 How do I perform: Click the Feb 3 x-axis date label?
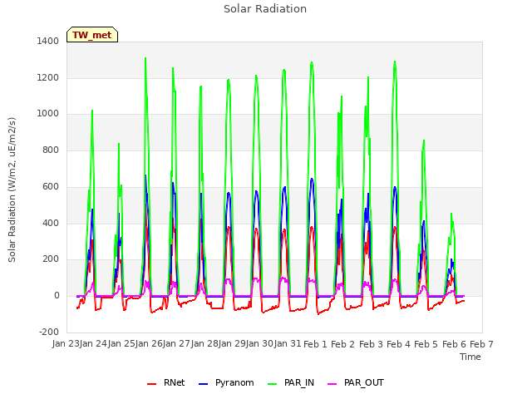pyautogui.click(x=371, y=344)
